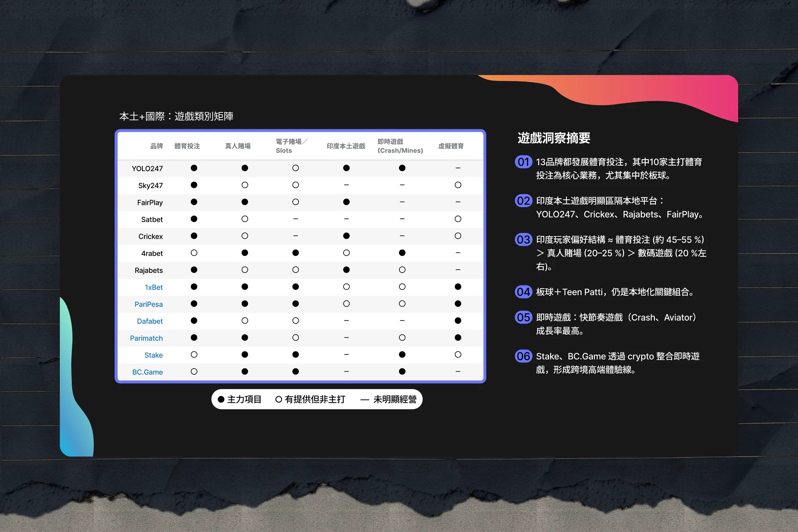Screen dimensions: 798x532
Task: Click 1xBet's hollow circle under 印度本土遊戲
Action: click(346, 287)
